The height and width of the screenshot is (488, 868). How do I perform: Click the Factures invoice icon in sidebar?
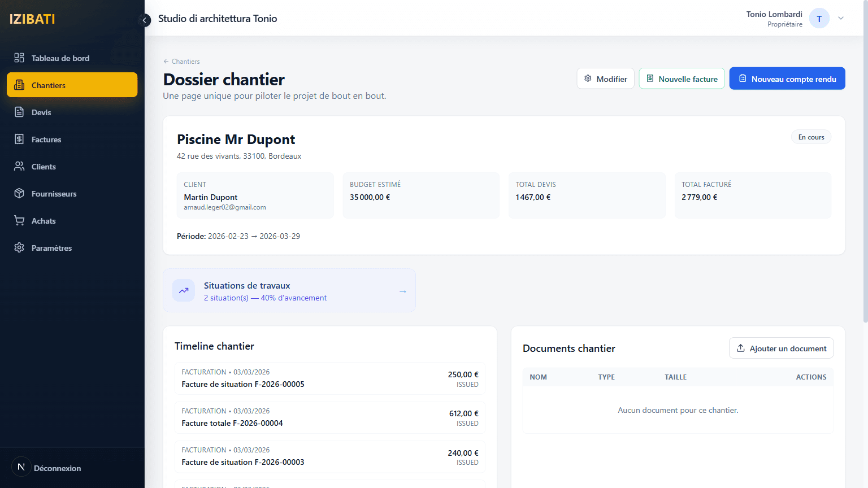click(x=19, y=139)
